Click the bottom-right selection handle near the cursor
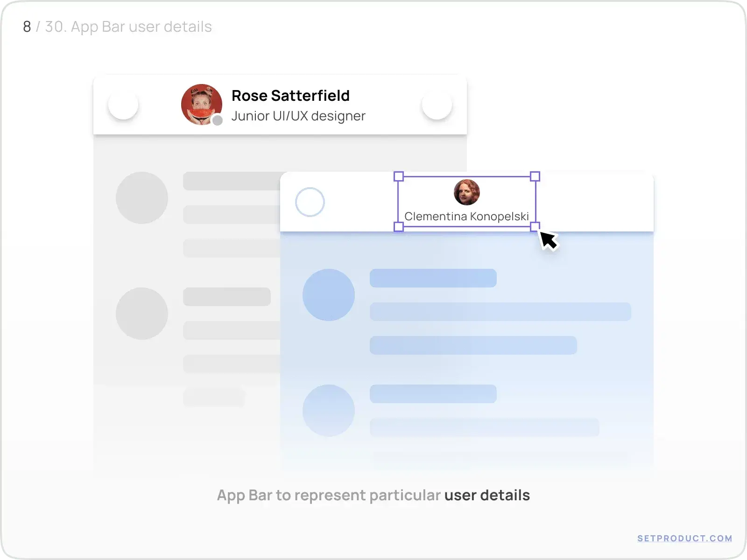 tap(535, 227)
